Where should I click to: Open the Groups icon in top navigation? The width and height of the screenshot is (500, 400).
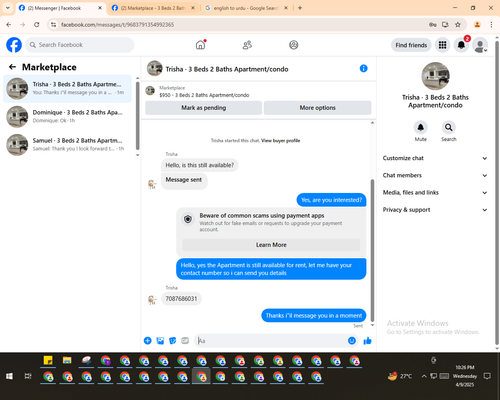pyautogui.click(x=294, y=45)
